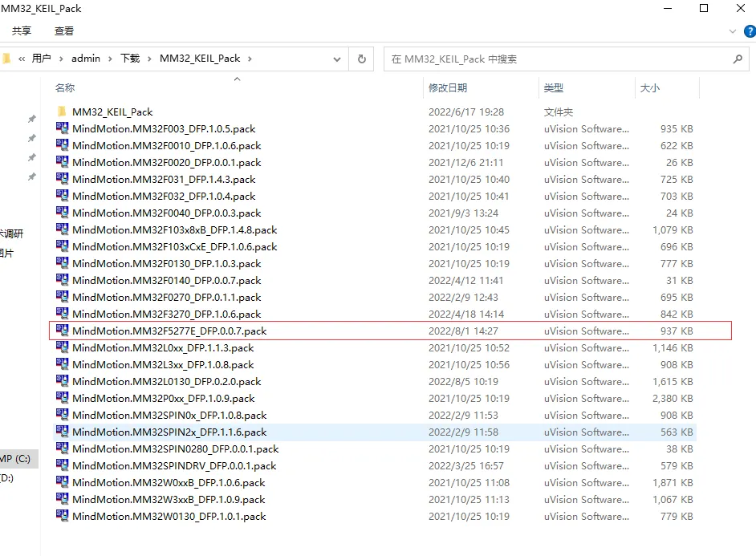
Task: Open the help question mark icon
Action: (750, 31)
